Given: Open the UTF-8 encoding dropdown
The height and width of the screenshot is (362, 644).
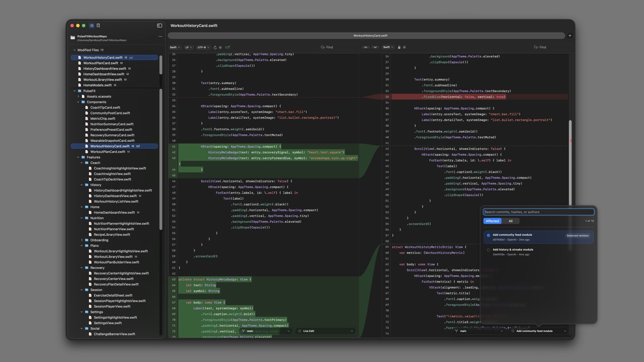Looking at the screenshot, I should [203, 47].
